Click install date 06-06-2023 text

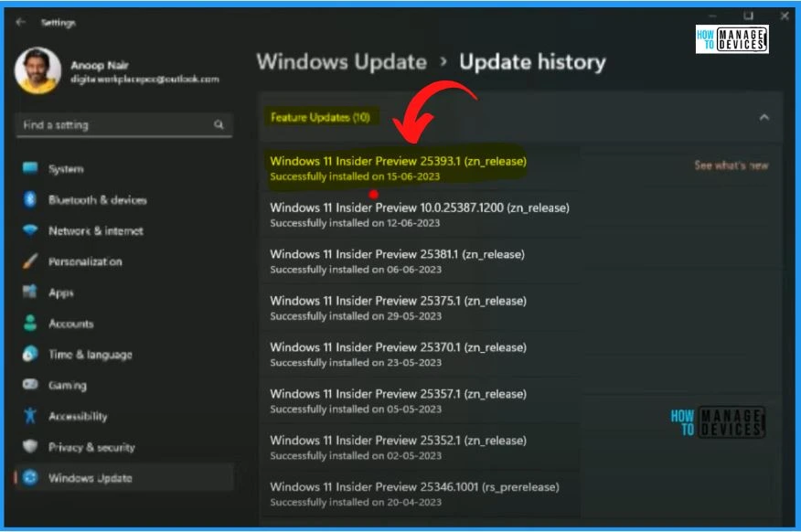414,269
